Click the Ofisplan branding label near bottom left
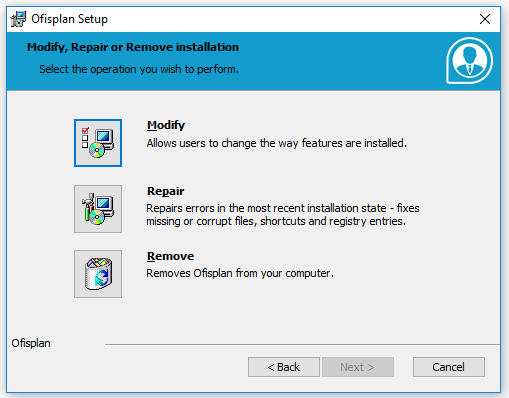This screenshot has width=509, height=398. pyautogui.click(x=31, y=343)
